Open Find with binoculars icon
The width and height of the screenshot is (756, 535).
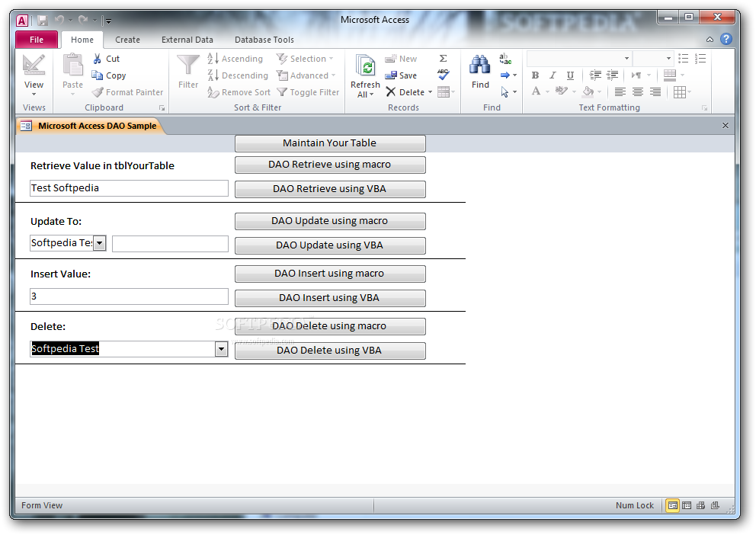pos(480,72)
